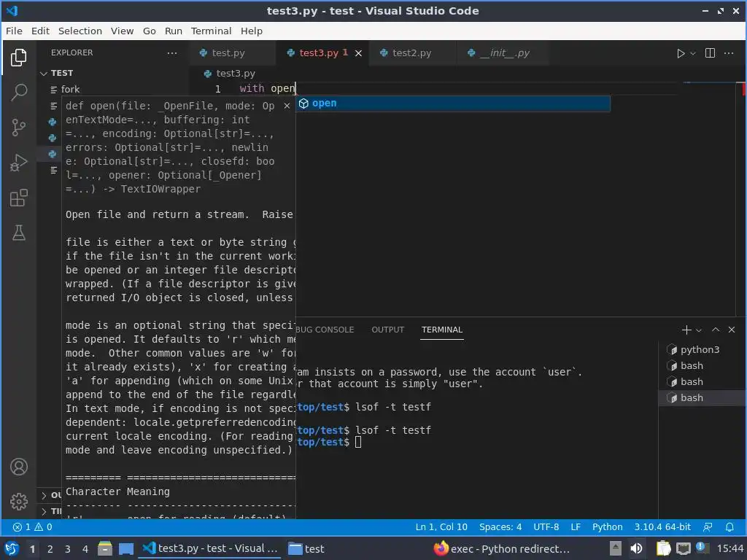Maximize the panel with up chevron
The width and height of the screenshot is (747, 560).
pyautogui.click(x=716, y=330)
